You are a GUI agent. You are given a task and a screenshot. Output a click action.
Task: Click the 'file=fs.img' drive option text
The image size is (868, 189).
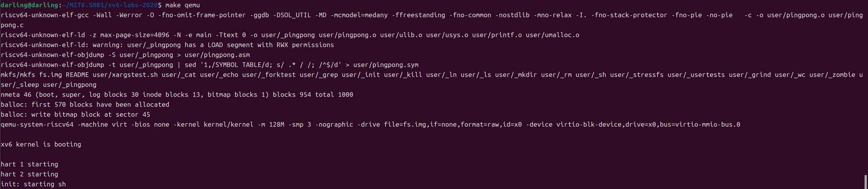[x=405, y=124]
